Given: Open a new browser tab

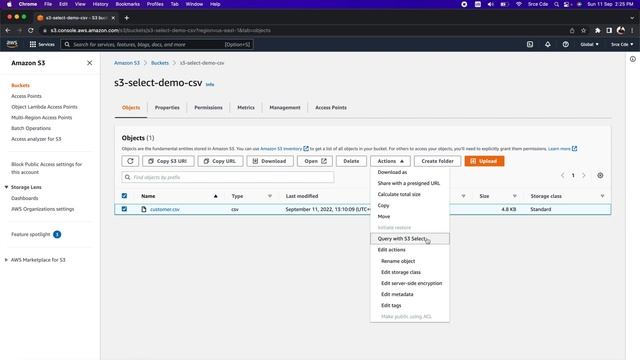Looking at the screenshot, I should click(x=127, y=18).
